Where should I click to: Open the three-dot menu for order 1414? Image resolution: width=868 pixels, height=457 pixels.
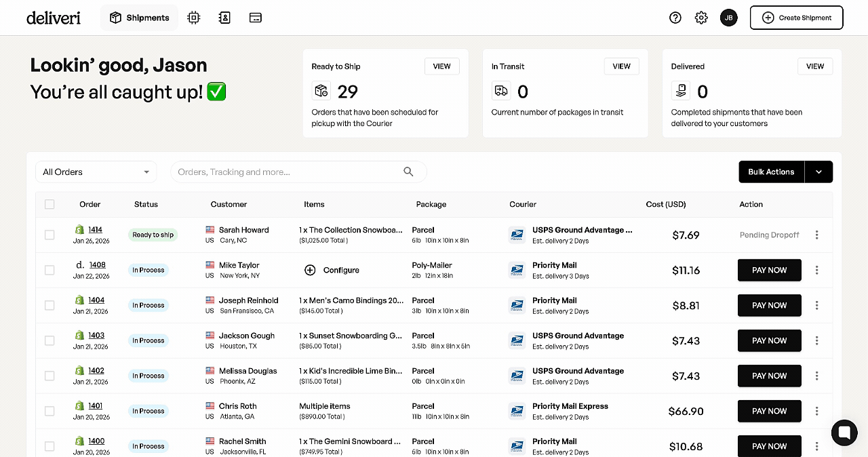click(x=816, y=235)
